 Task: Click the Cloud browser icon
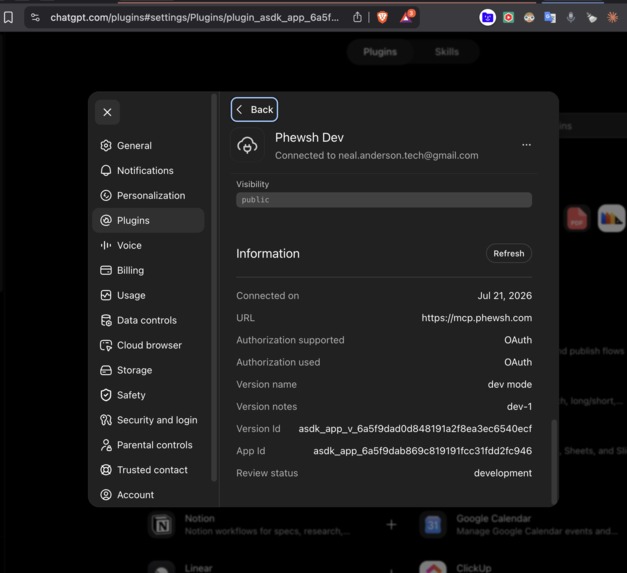[106, 345]
